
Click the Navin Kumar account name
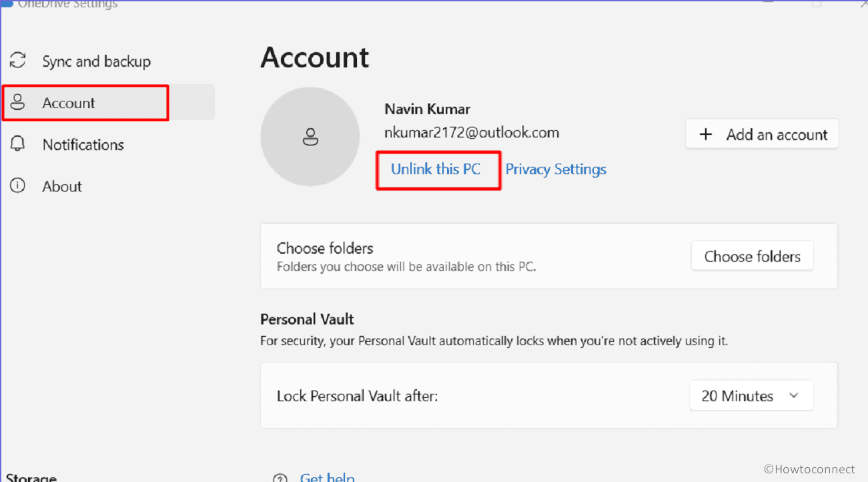(x=428, y=109)
